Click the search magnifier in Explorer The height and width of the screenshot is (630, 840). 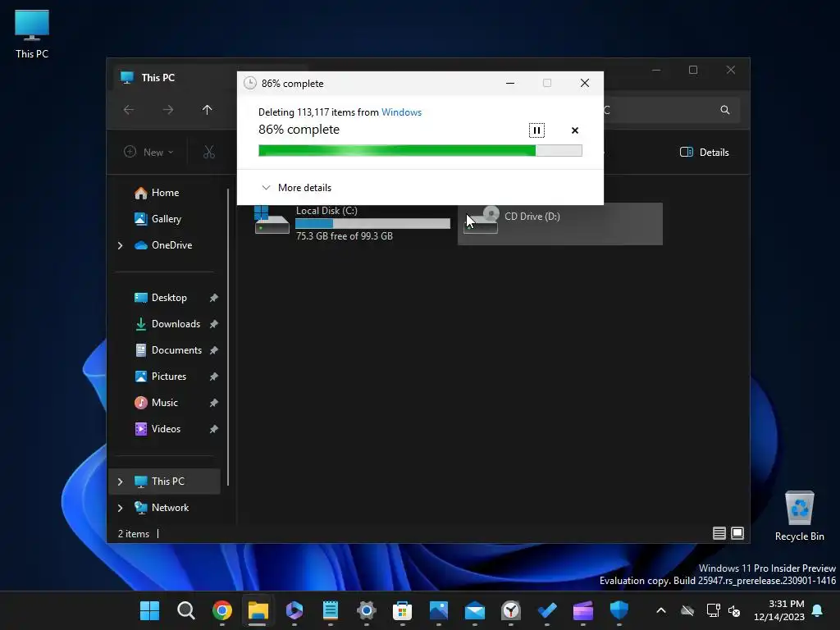click(725, 110)
